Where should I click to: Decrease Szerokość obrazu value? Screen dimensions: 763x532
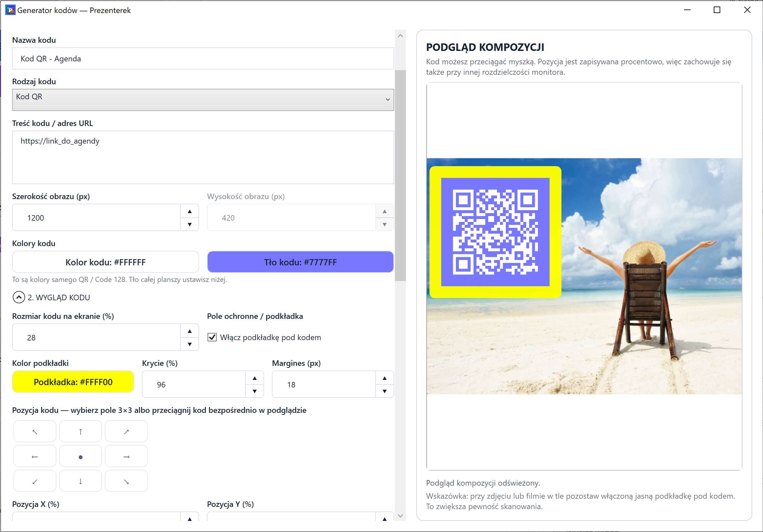189,224
